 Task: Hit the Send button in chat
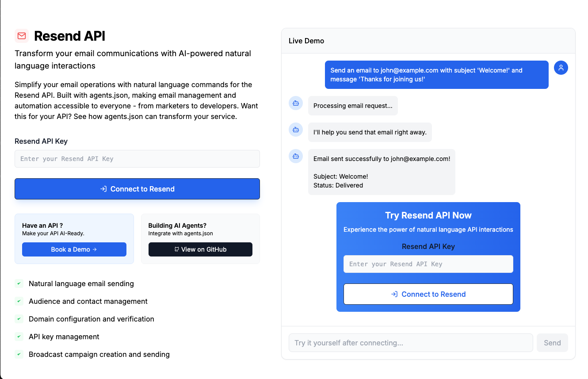click(x=552, y=343)
